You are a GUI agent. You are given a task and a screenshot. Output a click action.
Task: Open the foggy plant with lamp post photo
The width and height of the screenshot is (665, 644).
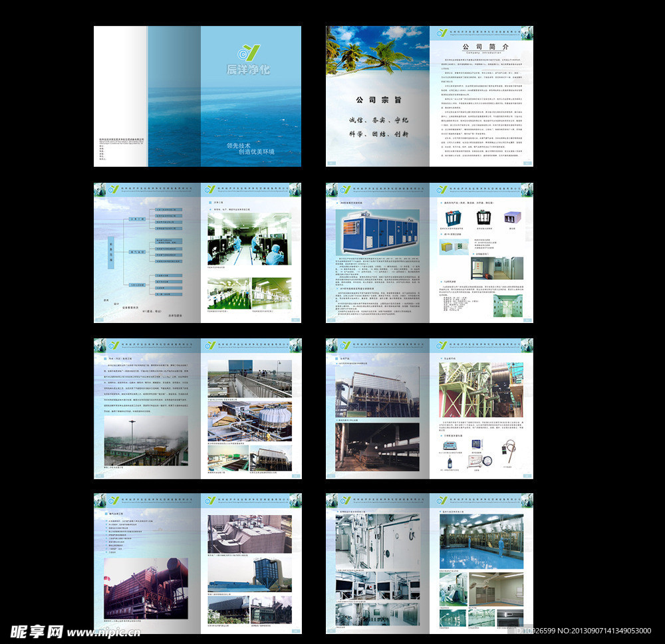pyautogui.click(x=146, y=441)
